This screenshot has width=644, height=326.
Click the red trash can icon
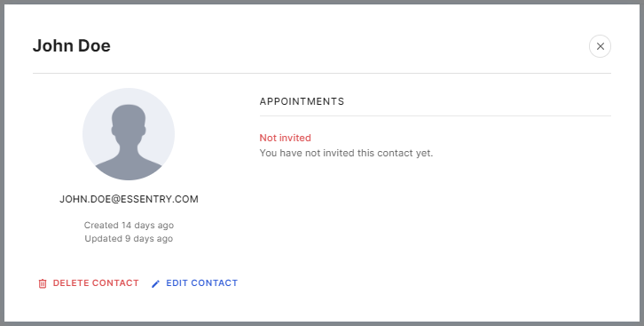(43, 283)
